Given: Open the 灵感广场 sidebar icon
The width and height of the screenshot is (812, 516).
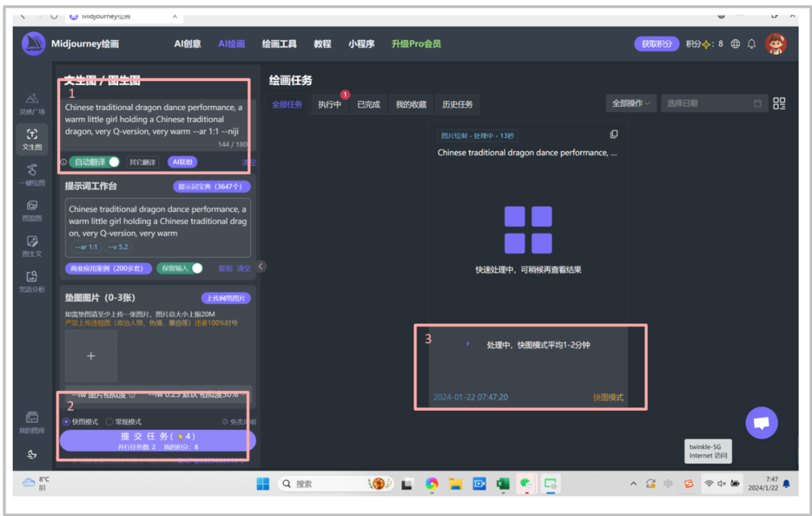Looking at the screenshot, I should (32, 102).
